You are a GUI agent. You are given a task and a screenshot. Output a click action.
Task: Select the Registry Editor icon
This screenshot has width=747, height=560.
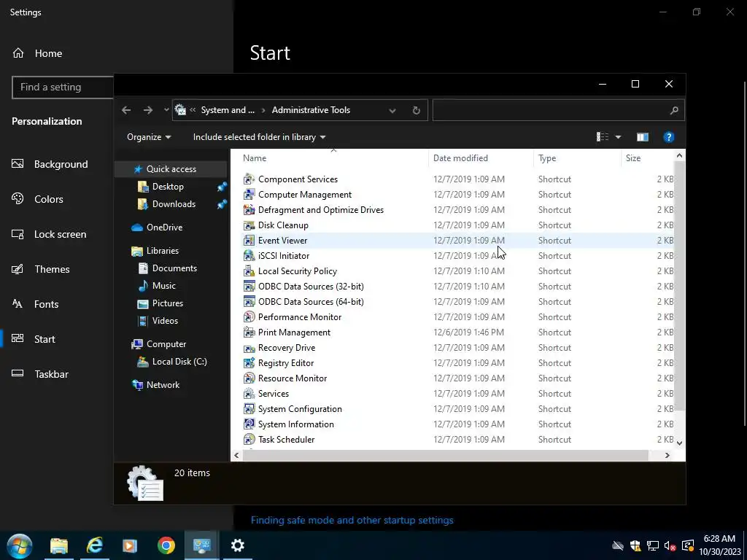[x=249, y=363]
